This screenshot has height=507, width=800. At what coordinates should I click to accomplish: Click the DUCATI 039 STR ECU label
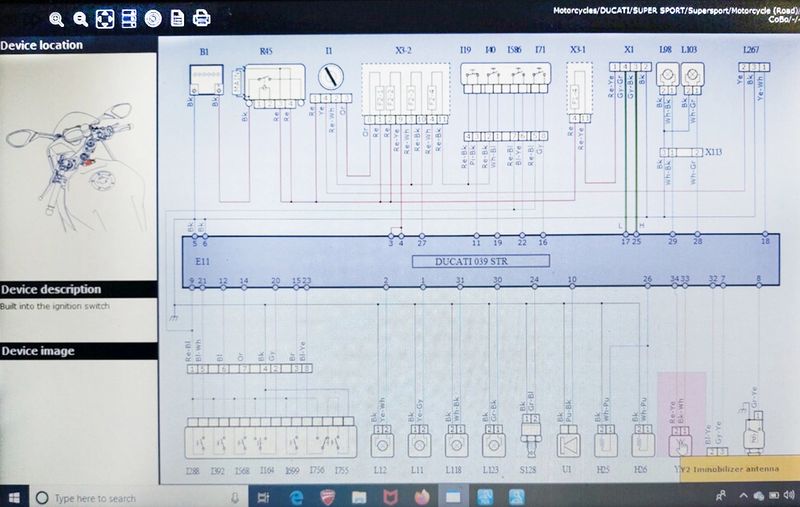481,261
